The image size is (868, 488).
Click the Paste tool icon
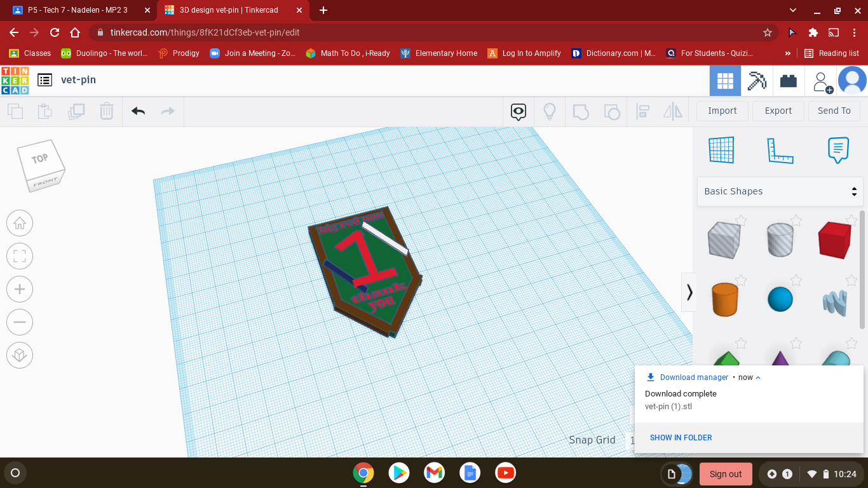pos(45,111)
